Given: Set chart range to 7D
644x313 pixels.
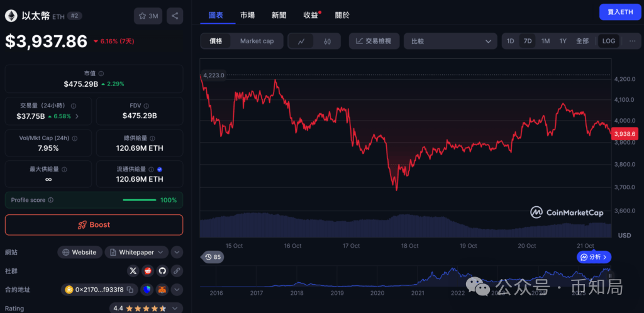Looking at the screenshot, I should (528, 41).
